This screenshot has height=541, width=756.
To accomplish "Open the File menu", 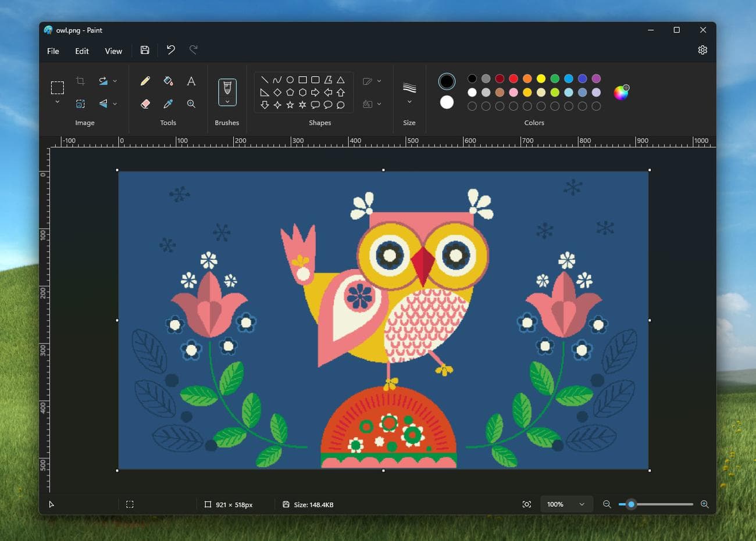I will [x=52, y=51].
